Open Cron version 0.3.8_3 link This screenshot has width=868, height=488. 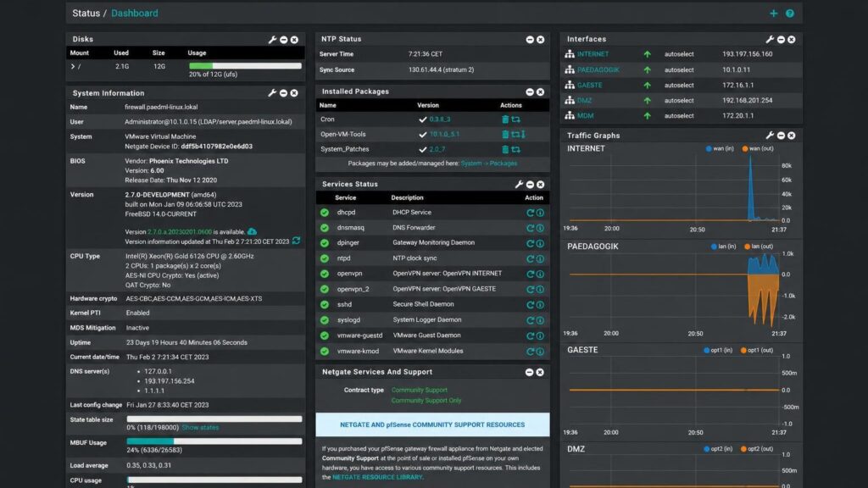pyautogui.click(x=440, y=119)
